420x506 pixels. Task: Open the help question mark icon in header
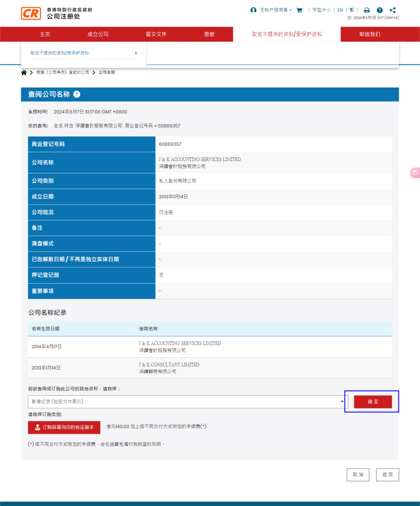click(x=379, y=10)
